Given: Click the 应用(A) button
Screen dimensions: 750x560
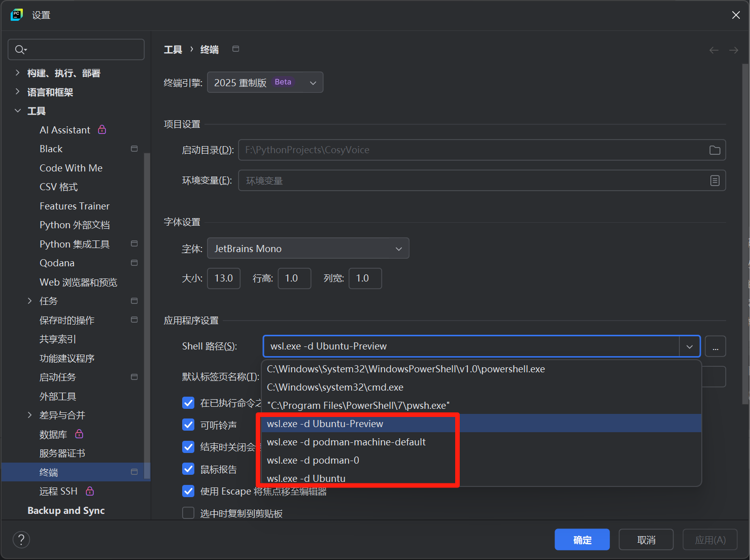Looking at the screenshot, I should [x=710, y=540].
